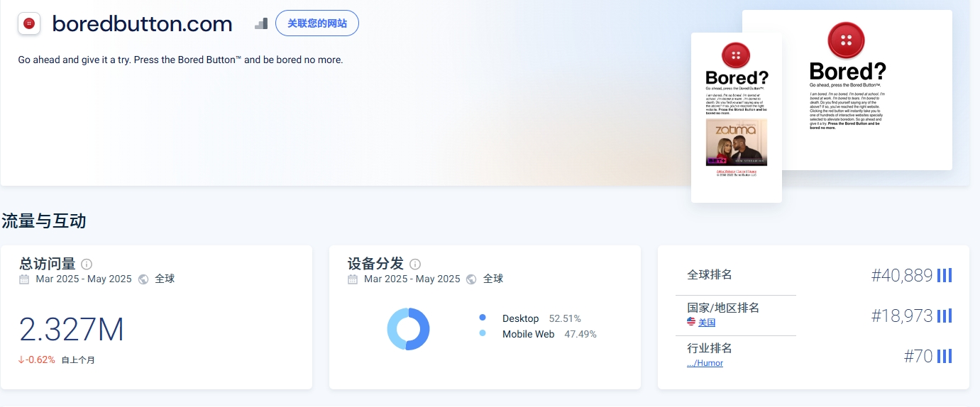Click the 全球 label in the 总访问量 card
The height and width of the screenshot is (407, 980).
[165, 279]
